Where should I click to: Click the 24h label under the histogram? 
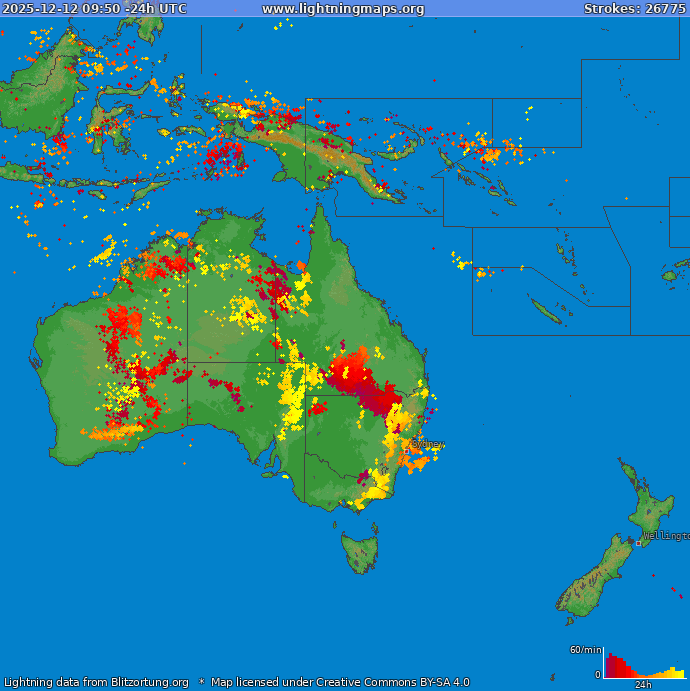[644, 685]
